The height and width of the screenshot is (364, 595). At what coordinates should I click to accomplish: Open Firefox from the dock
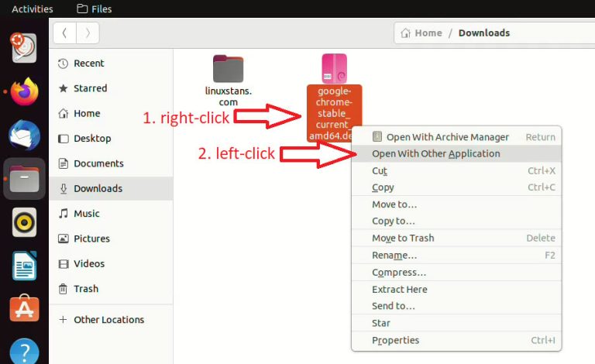(x=24, y=92)
